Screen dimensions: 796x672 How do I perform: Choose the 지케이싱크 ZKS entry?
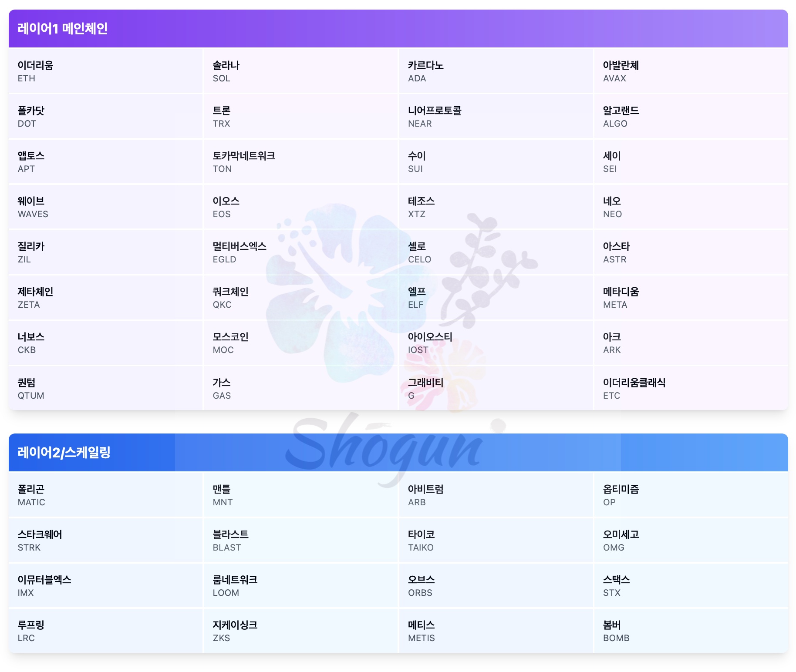pyautogui.click(x=300, y=631)
